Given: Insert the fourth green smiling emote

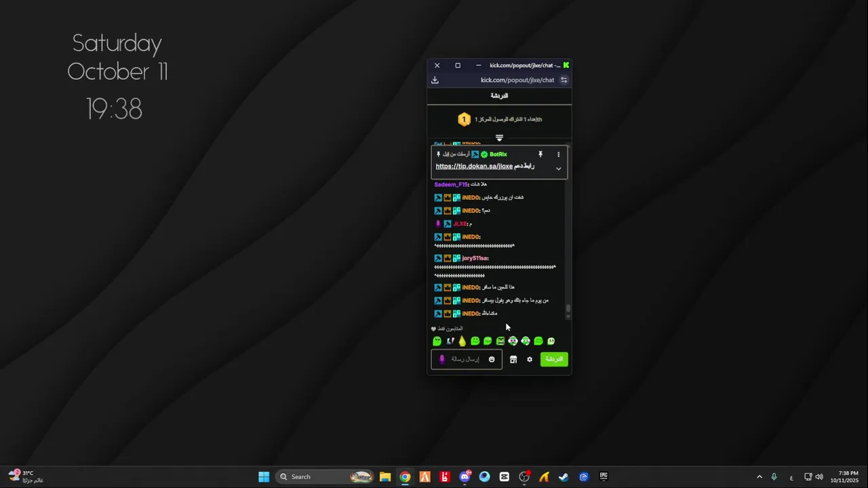Looking at the screenshot, I should click(x=475, y=341).
